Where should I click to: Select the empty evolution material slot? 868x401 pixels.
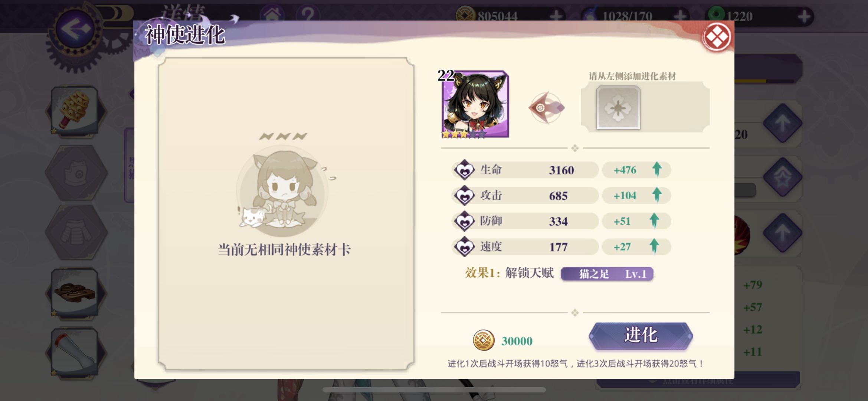618,108
